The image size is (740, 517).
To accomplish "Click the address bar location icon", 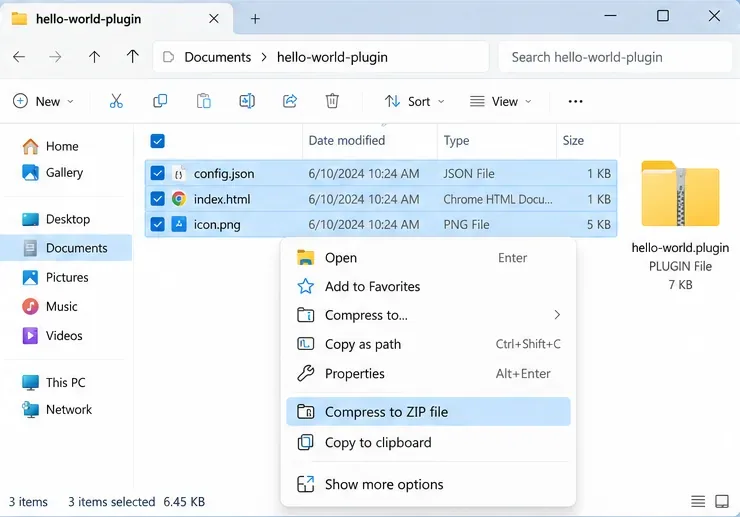I will [x=168, y=57].
